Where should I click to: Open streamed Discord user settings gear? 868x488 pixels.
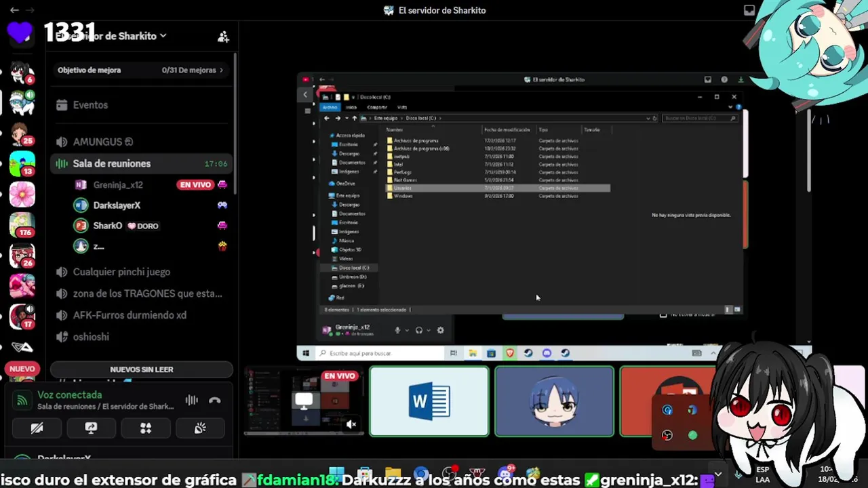440,330
